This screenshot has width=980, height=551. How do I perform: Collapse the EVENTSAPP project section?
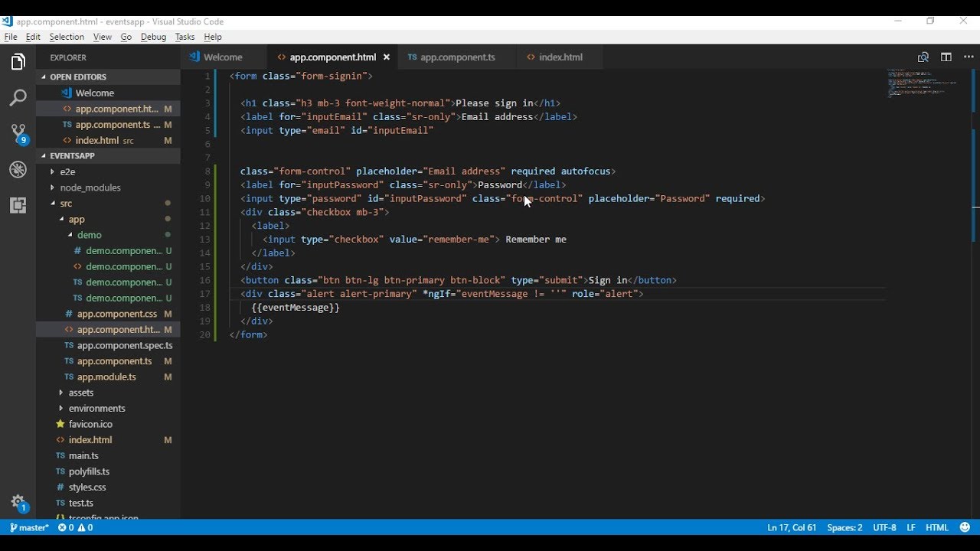[x=108, y=155]
